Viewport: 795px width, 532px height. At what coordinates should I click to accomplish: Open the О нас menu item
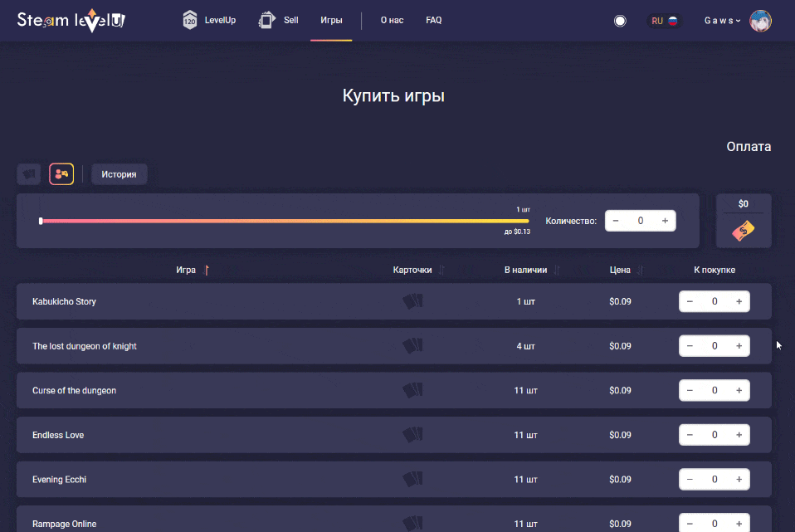point(391,20)
